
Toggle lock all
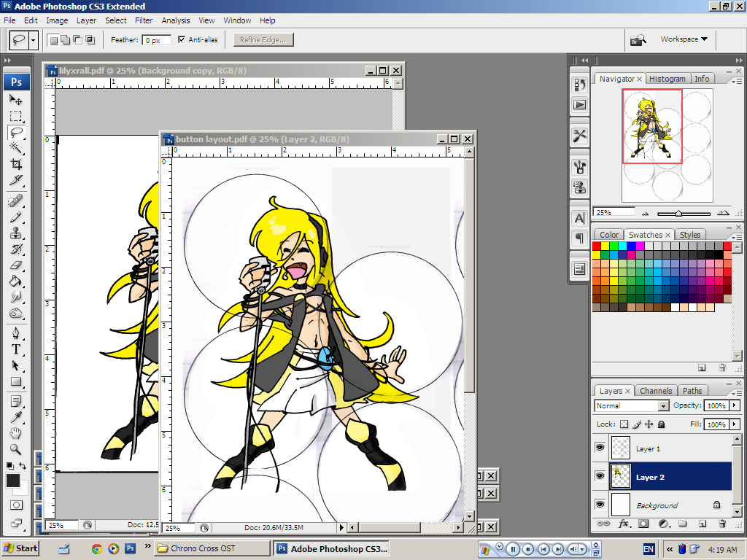click(661, 424)
